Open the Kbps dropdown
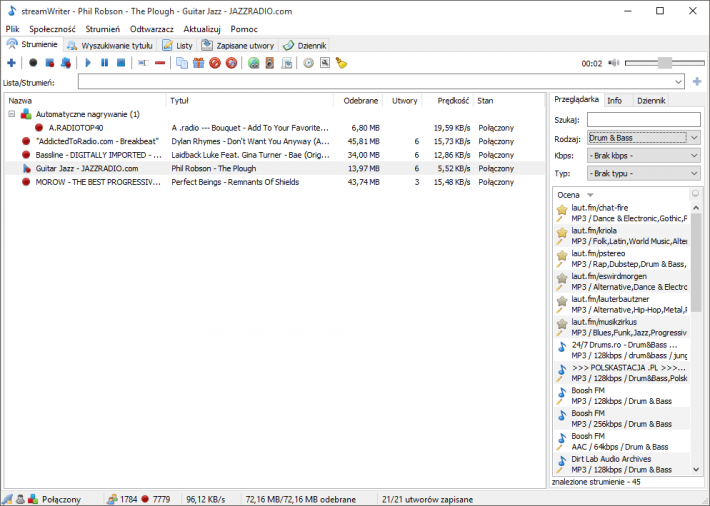The image size is (710, 506). 643,155
